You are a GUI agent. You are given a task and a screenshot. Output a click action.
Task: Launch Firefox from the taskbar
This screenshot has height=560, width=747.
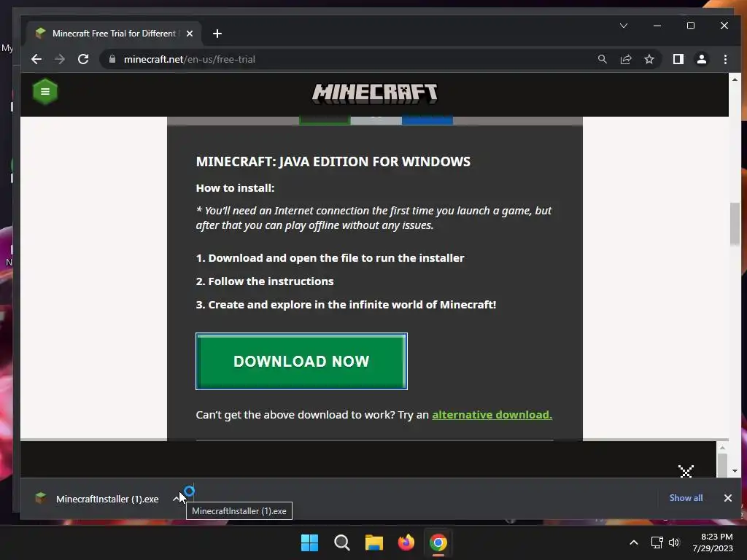(x=406, y=542)
